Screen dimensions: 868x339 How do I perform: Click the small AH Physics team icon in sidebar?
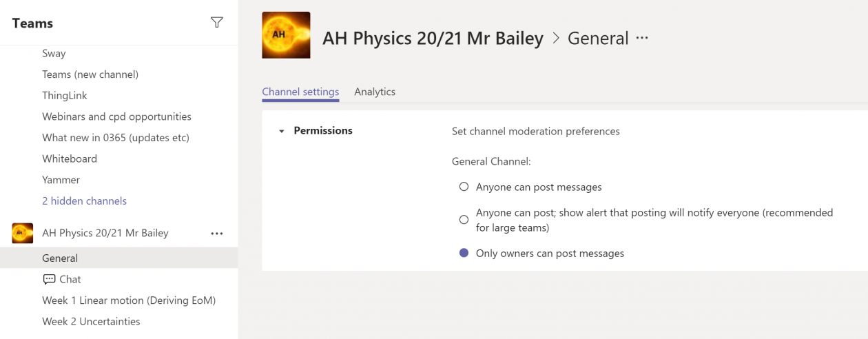[x=23, y=234]
